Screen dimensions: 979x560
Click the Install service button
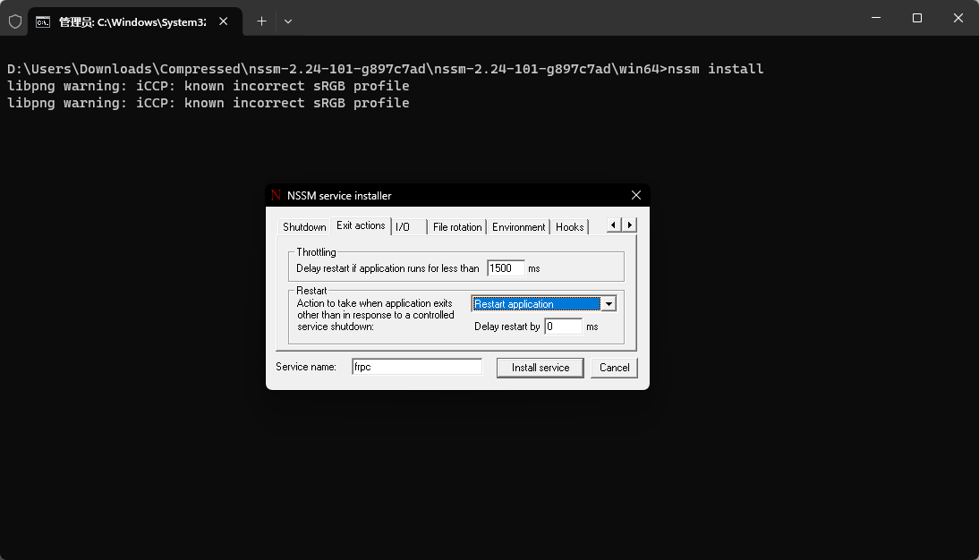pos(541,368)
